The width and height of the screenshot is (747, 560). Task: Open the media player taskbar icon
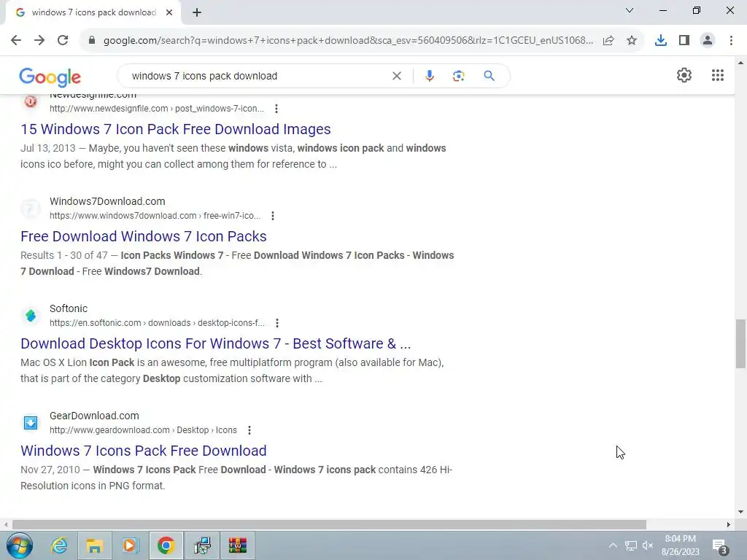(x=130, y=545)
